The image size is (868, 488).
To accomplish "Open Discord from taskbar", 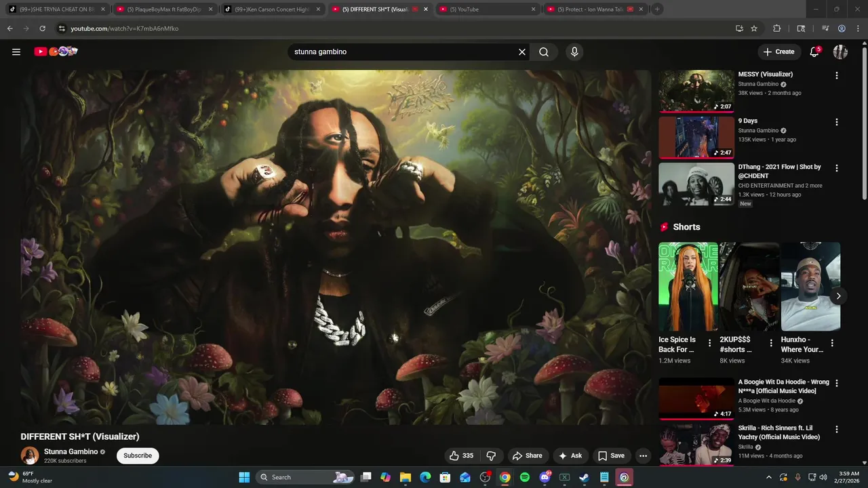I will click(x=545, y=477).
